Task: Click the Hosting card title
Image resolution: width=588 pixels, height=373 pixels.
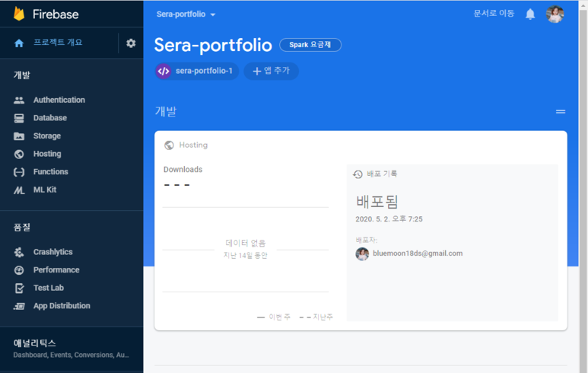Action: coord(193,145)
